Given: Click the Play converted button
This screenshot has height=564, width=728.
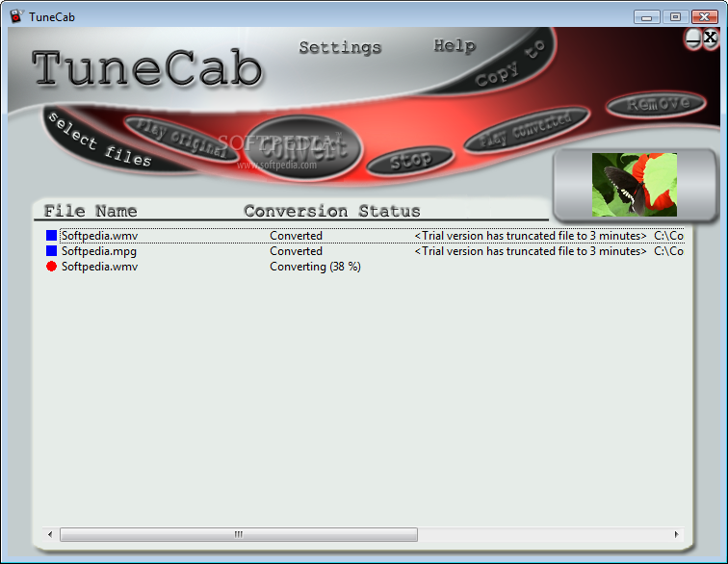Looking at the screenshot, I should click(527, 129).
